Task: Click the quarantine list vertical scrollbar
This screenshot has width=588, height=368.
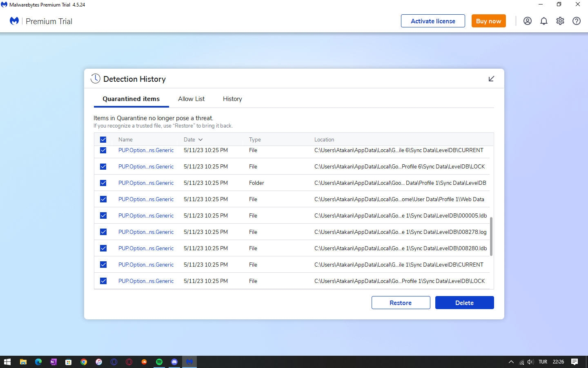Action: 491,236
